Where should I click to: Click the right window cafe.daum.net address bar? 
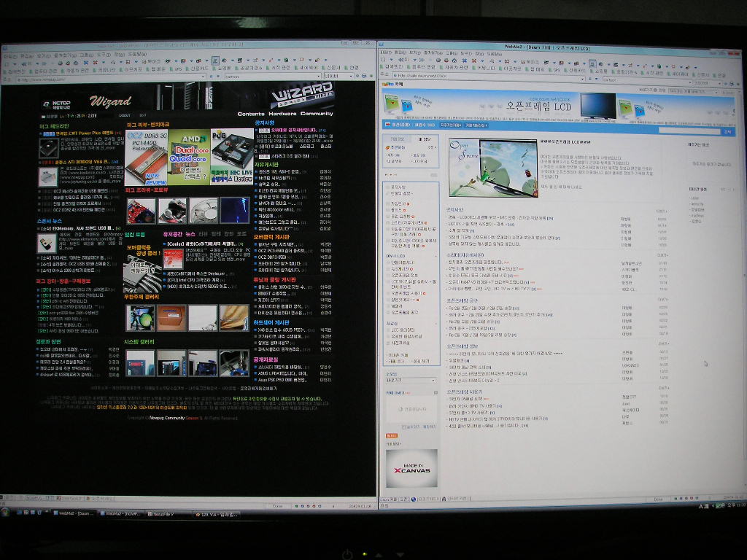pos(488,76)
